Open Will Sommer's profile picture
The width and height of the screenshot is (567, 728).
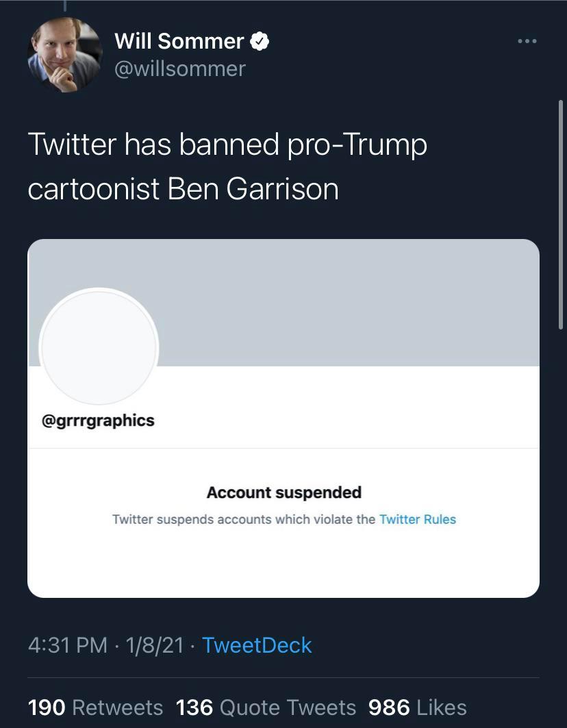[x=64, y=55]
